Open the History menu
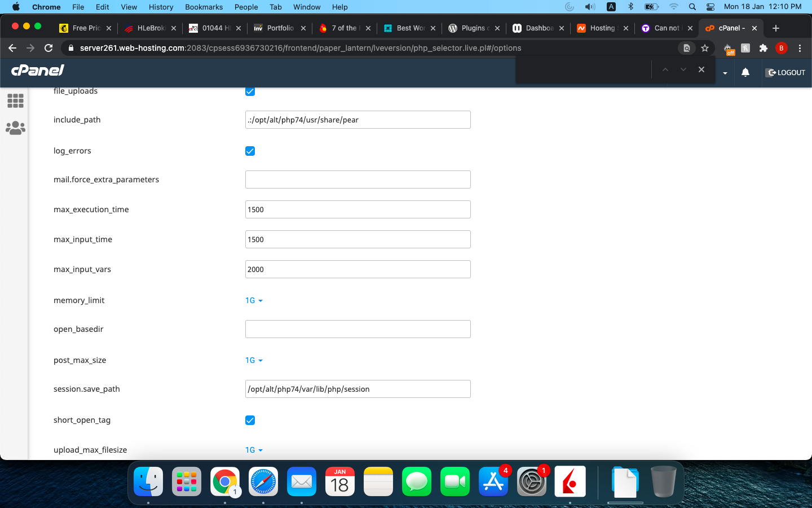Viewport: 812px width, 508px height. pyautogui.click(x=161, y=7)
